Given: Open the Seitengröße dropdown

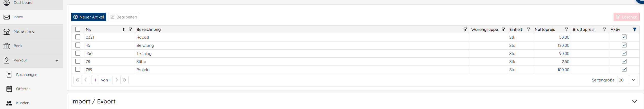Looking at the screenshot, I should click(634, 80).
